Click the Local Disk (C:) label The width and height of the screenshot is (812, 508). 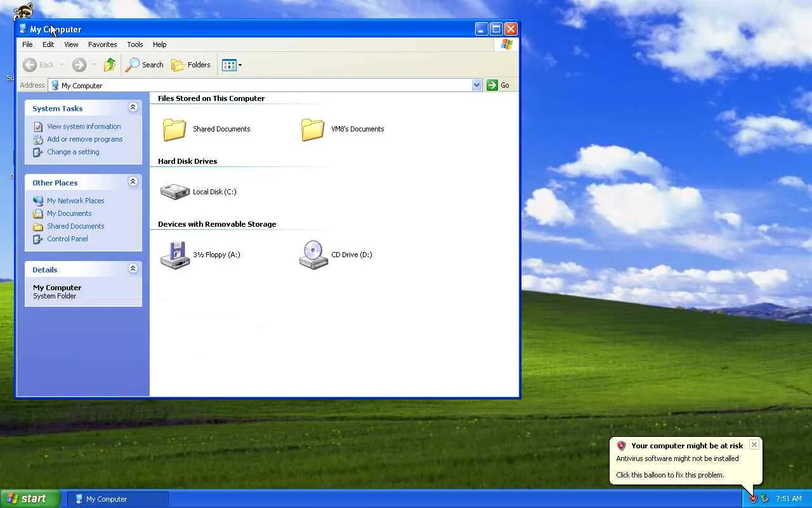pyautogui.click(x=214, y=192)
